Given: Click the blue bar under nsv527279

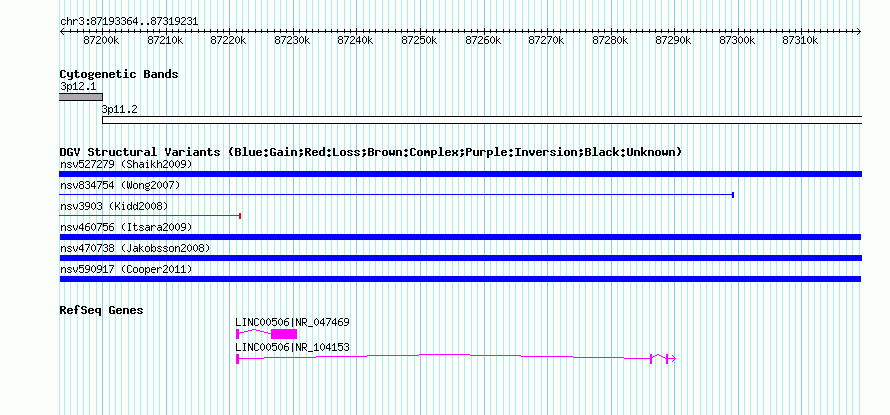Looking at the screenshot, I should (x=460, y=174).
